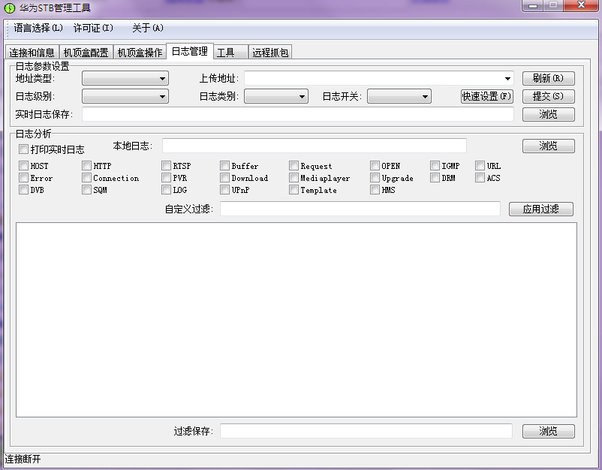Check the UPnP filter checkbox

point(225,190)
